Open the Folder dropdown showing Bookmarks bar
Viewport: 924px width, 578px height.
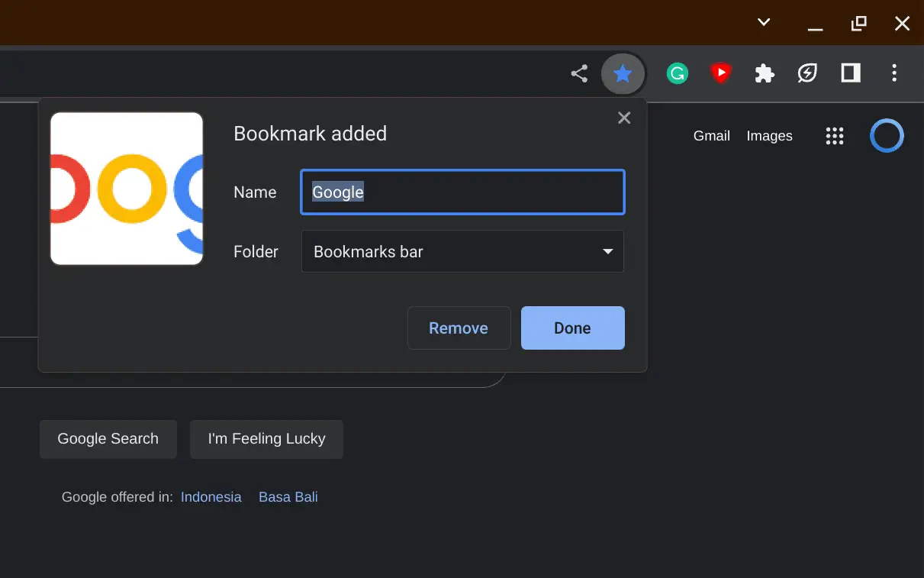462,251
